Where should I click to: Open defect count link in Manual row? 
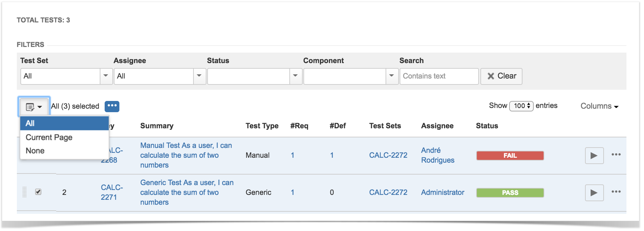tap(332, 155)
